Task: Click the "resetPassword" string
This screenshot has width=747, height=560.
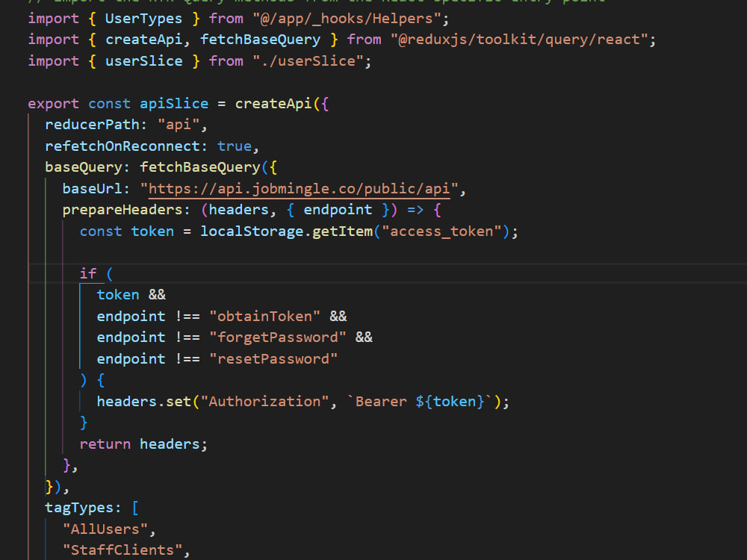Action: (x=273, y=359)
